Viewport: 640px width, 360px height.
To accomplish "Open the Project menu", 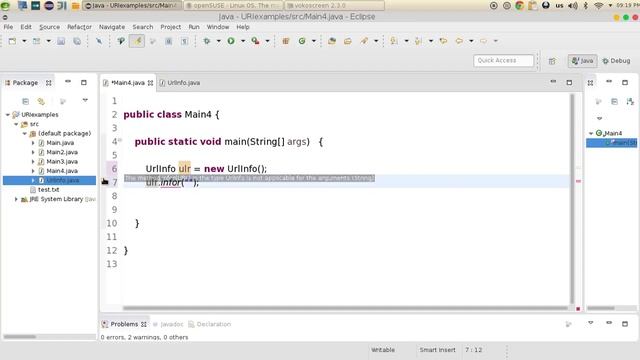I will 171,27.
